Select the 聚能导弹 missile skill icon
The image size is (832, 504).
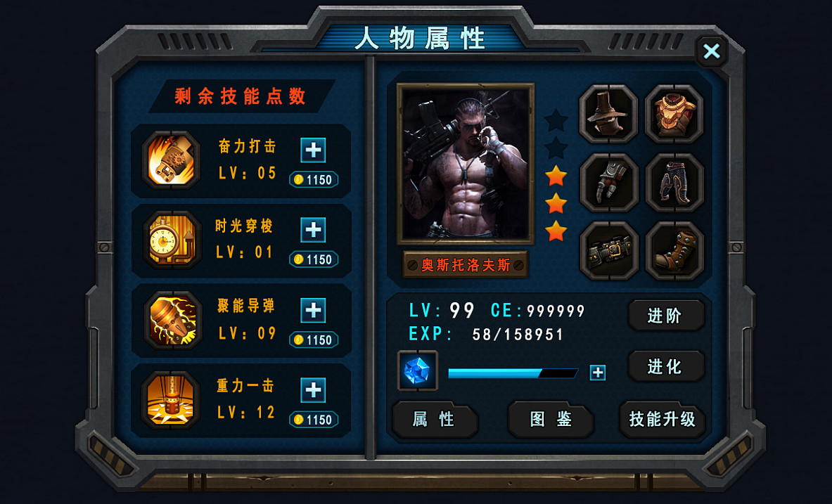click(x=173, y=321)
